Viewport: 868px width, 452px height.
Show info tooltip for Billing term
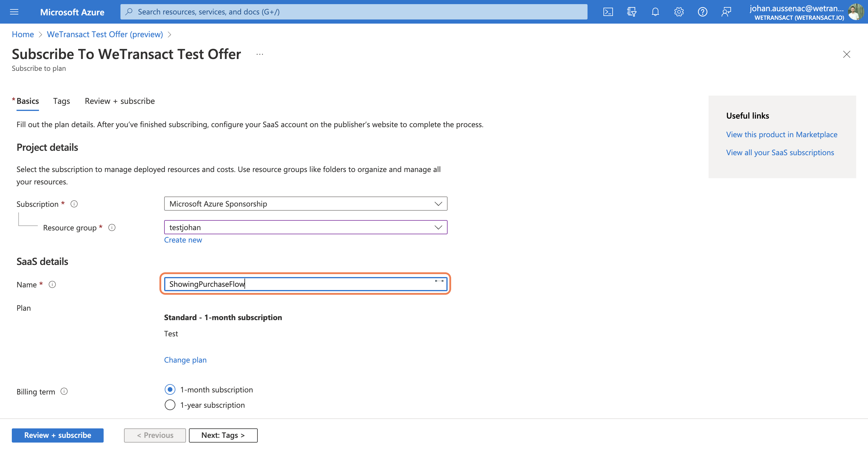point(64,391)
